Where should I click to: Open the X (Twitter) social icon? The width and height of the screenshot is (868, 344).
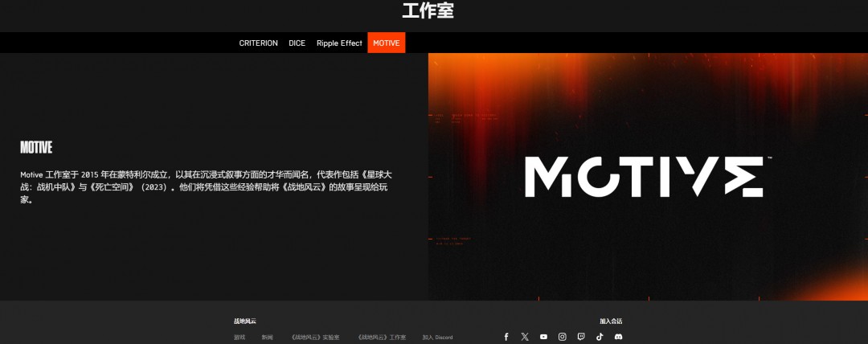[x=525, y=337]
